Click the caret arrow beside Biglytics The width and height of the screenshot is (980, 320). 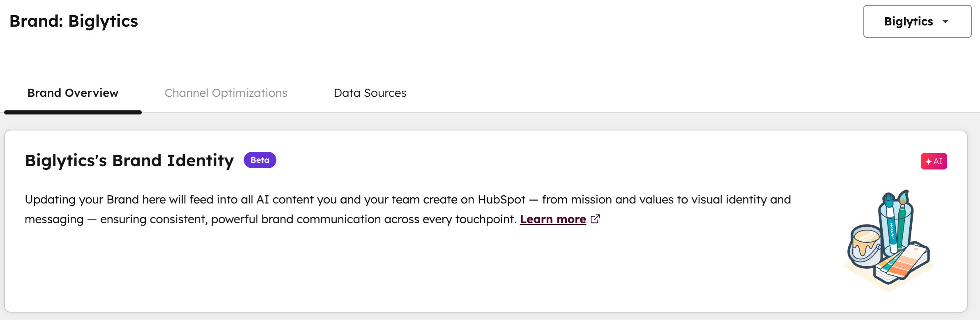pyautogui.click(x=945, y=21)
